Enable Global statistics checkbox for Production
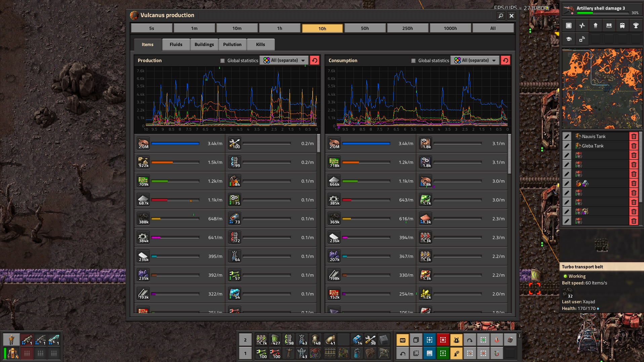Image resolution: width=644 pixels, height=362 pixels. click(x=222, y=61)
